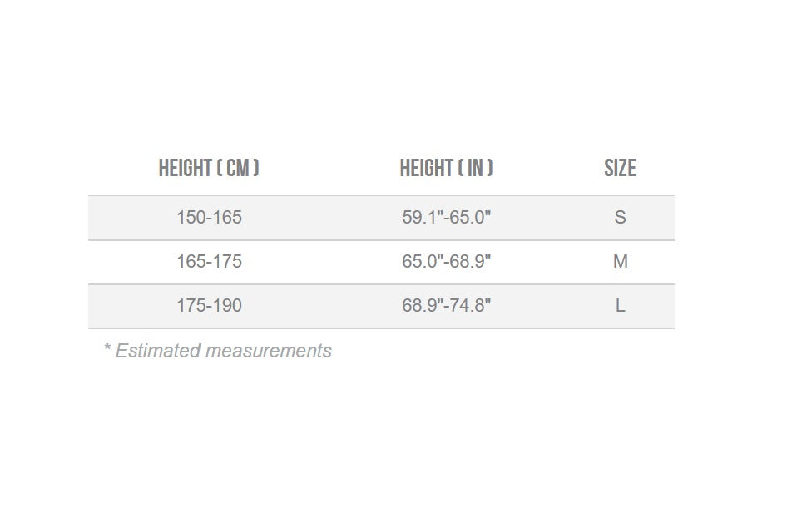Click the word measurements in the footnote
Viewport: 807px width, 532px height.
(x=268, y=351)
